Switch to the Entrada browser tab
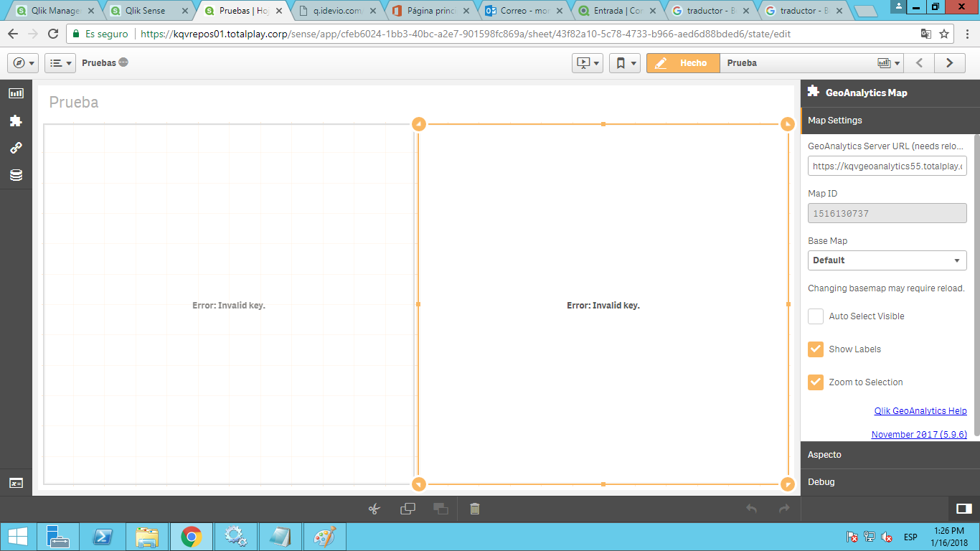The height and width of the screenshot is (551, 980). (x=618, y=11)
